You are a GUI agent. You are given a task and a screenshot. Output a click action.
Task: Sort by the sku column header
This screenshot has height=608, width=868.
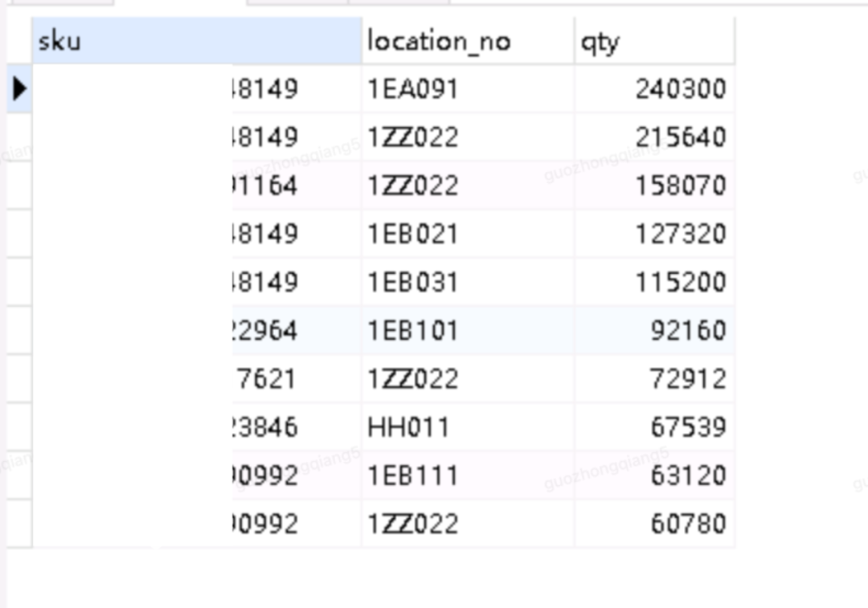(x=197, y=41)
